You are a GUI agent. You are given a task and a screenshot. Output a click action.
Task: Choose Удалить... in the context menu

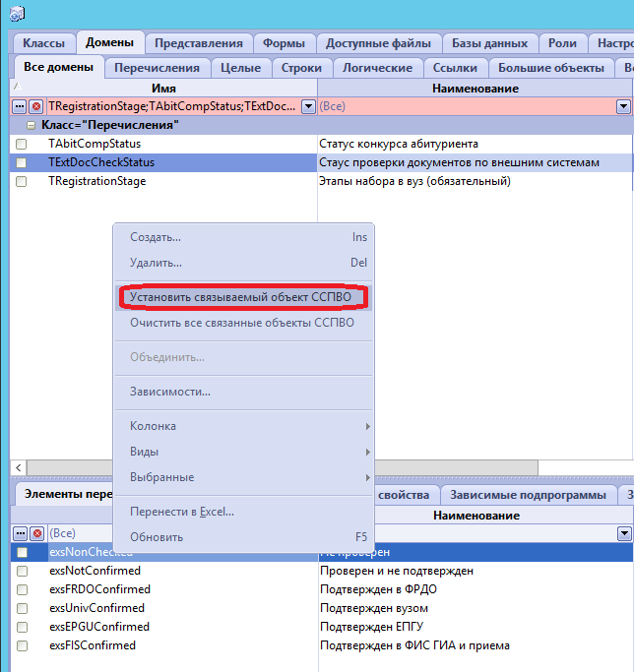point(243,263)
